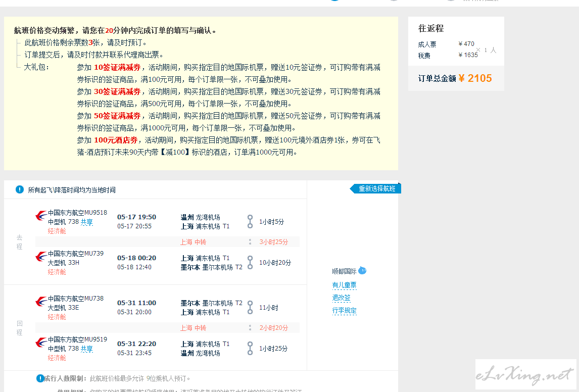The width and height of the screenshot is (579, 392).
Task: Click departure time 05-17 19:50
Action: pos(136,217)
